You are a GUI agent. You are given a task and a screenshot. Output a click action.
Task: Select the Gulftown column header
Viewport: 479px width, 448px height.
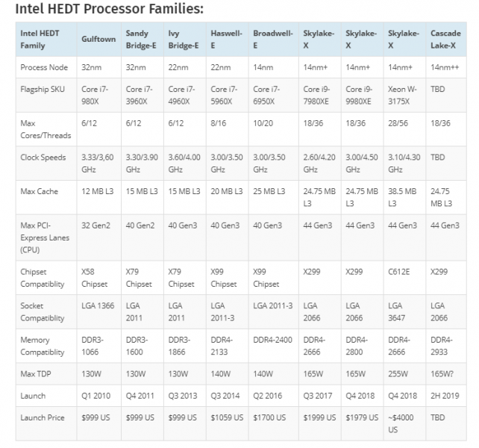point(98,40)
